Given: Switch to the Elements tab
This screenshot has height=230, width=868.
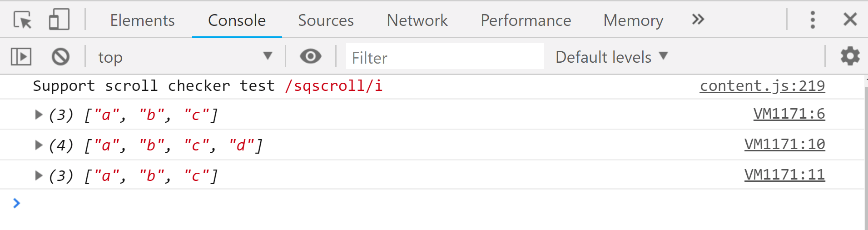Looking at the screenshot, I should (142, 20).
